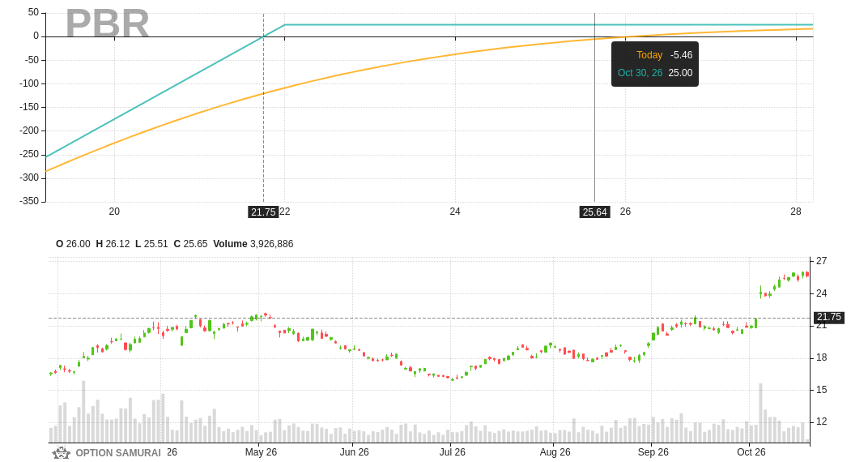The width and height of the screenshot is (868, 462).
Task: Select the 21.75 price label on candlestick chart
Action: (x=828, y=318)
